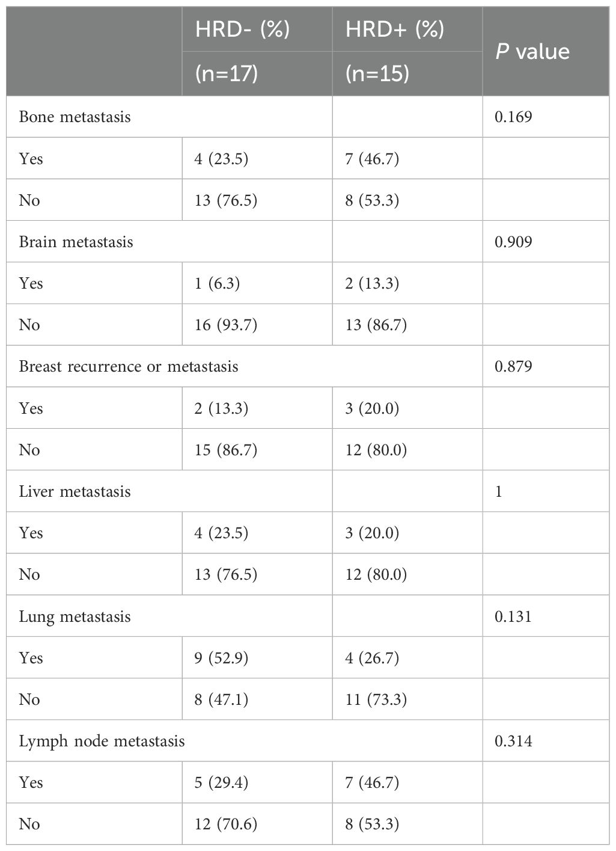Select the 0.169 P value cell

coord(513,117)
